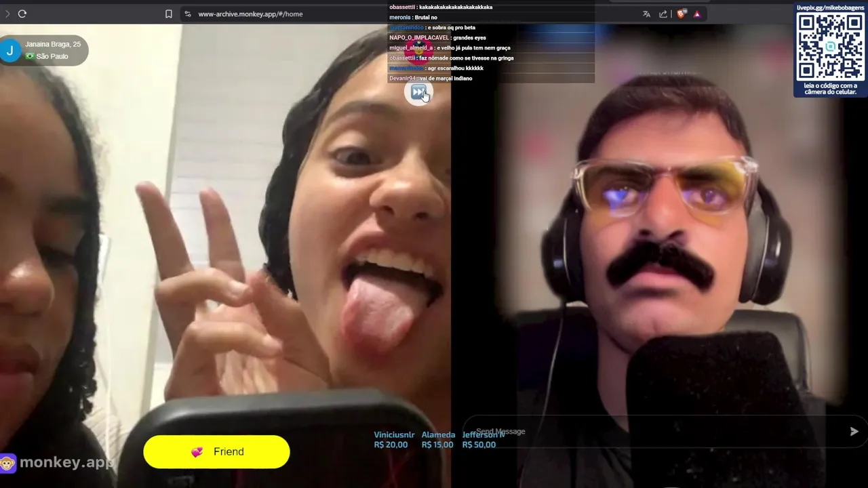The height and width of the screenshot is (488, 868).
Task: Click NAPO_O_IMPLACAVEL 'grandes eyes' chat message
Action: point(437,38)
